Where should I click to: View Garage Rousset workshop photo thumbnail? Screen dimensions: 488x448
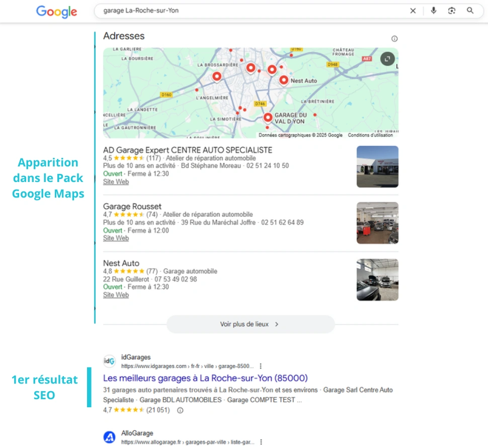pos(377,223)
